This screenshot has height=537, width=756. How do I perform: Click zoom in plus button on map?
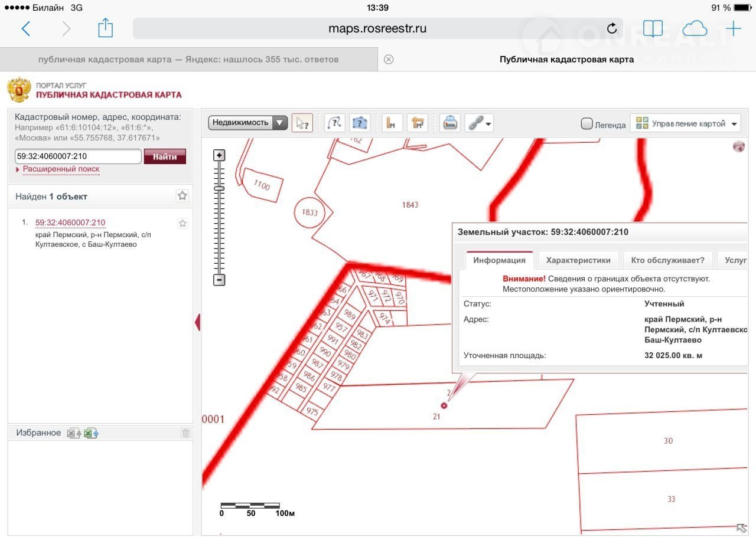(219, 155)
